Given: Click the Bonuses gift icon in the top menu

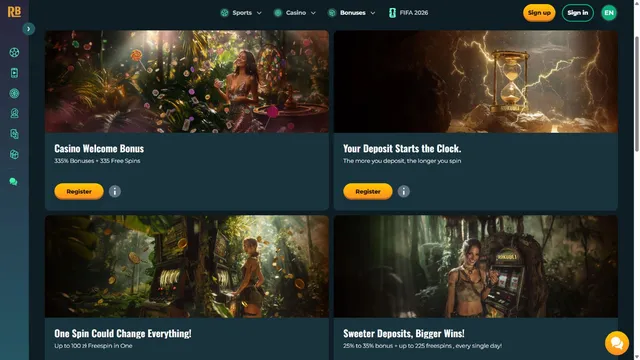Looking at the screenshot, I should 332,13.
